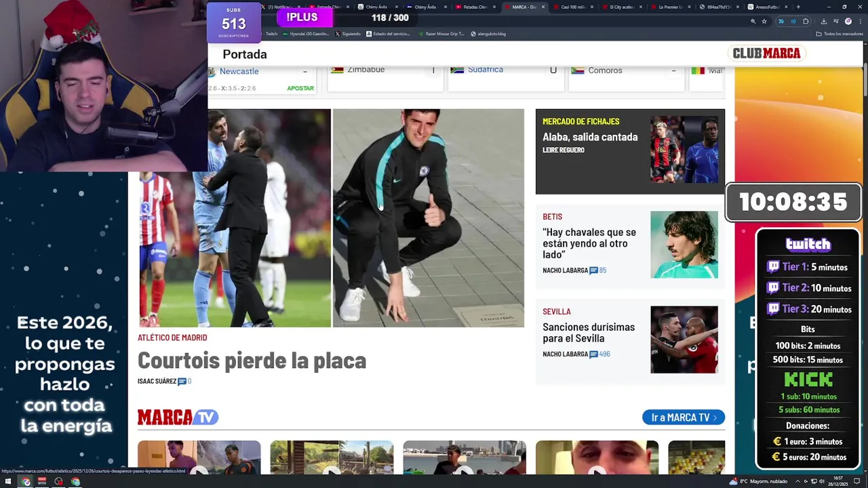Select the SEVILLA category label
This screenshot has height=488, width=868.
pos(557,312)
